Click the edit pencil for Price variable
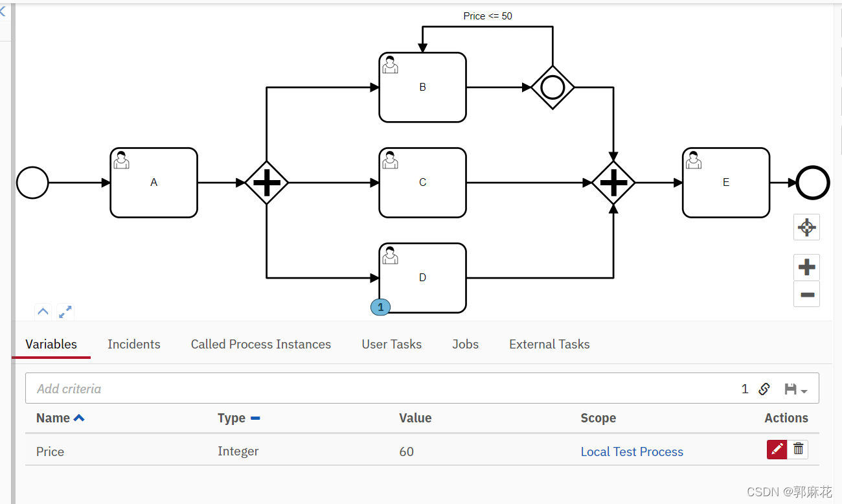 [x=777, y=449]
